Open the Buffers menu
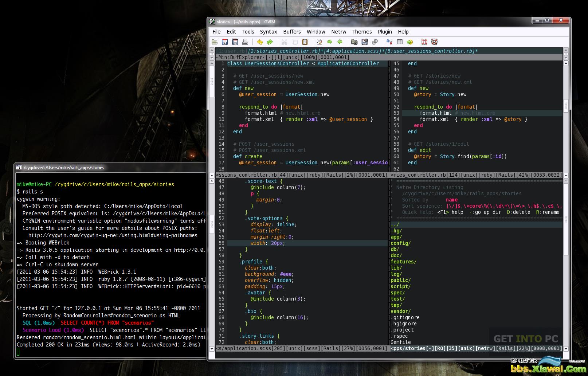 coord(292,32)
